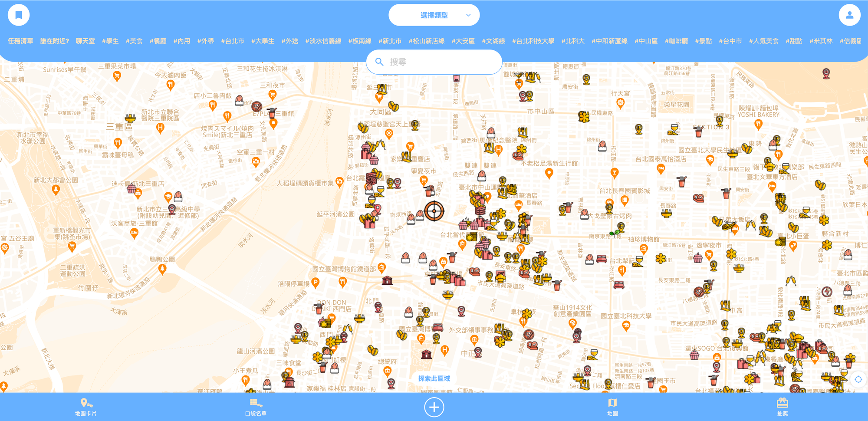
Task: Select the #中和新蘆線 tag
Action: click(610, 41)
